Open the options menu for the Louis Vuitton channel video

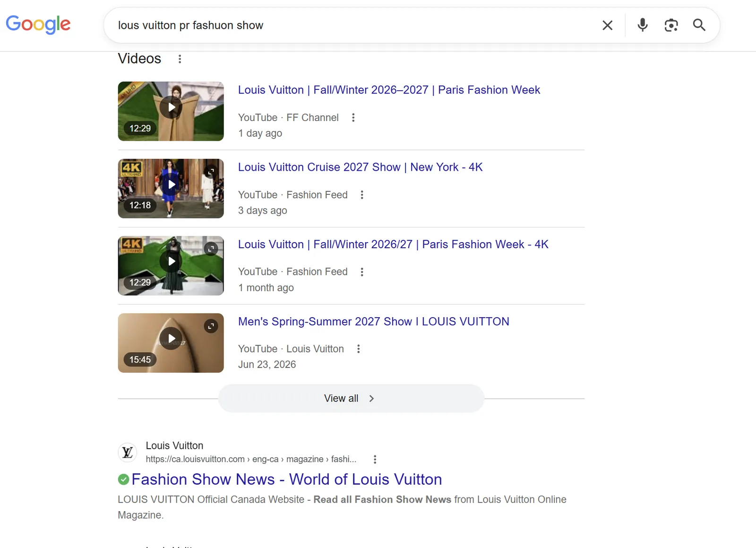(359, 349)
